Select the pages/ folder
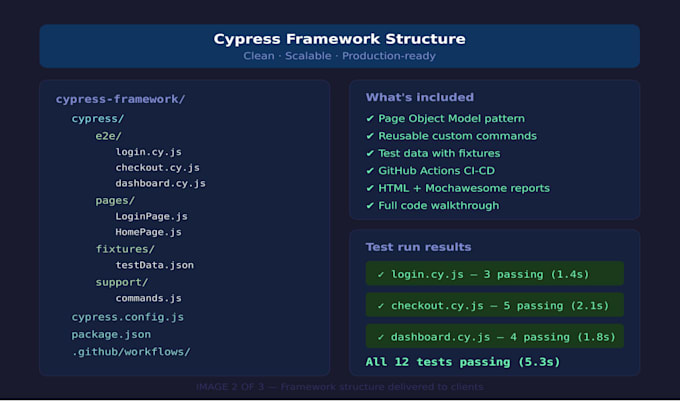680x409 pixels. coord(115,200)
